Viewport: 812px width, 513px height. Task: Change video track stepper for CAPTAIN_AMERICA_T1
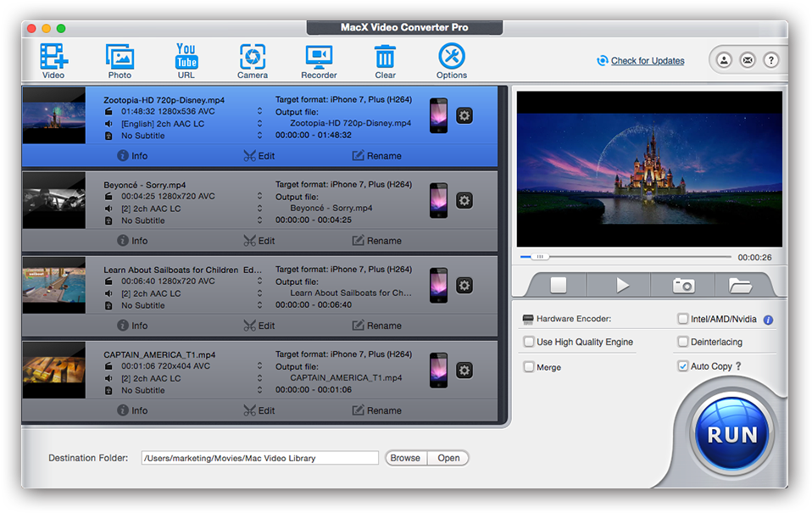click(x=259, y=365)
